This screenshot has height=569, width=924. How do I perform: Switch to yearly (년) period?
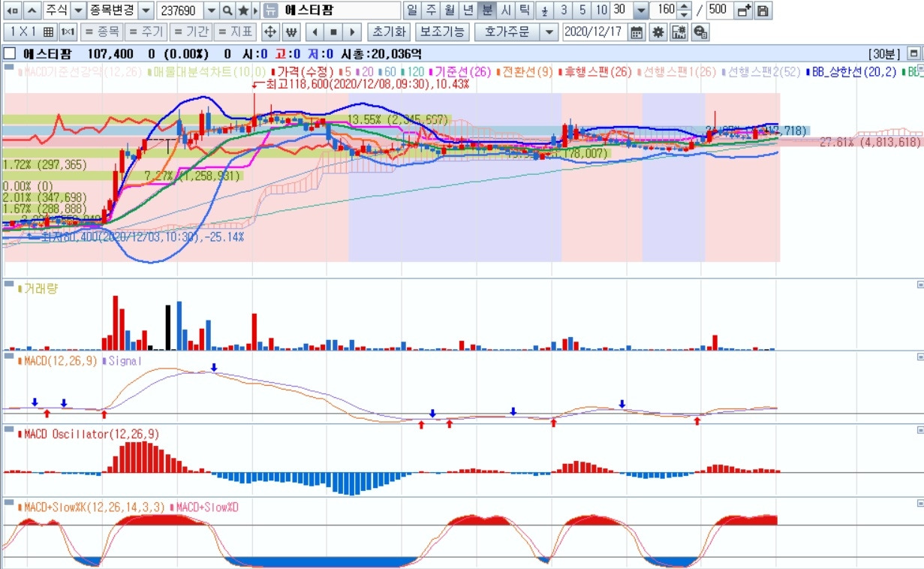pos(469,11)
